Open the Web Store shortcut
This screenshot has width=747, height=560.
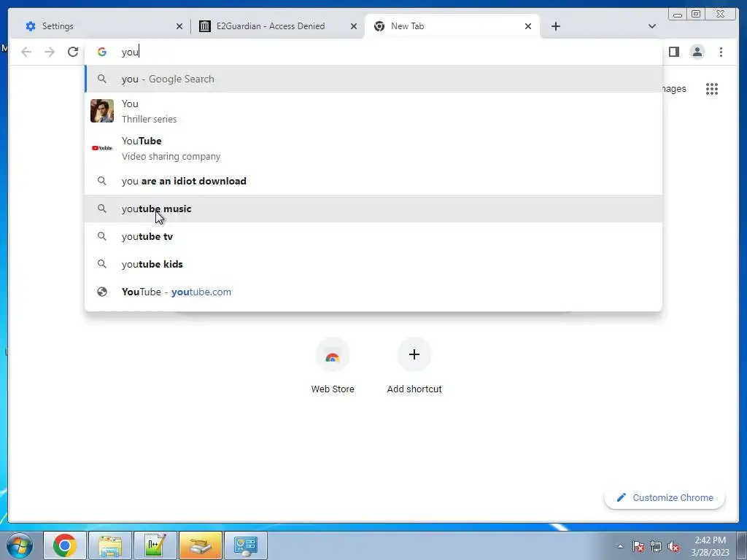[333, 366]
